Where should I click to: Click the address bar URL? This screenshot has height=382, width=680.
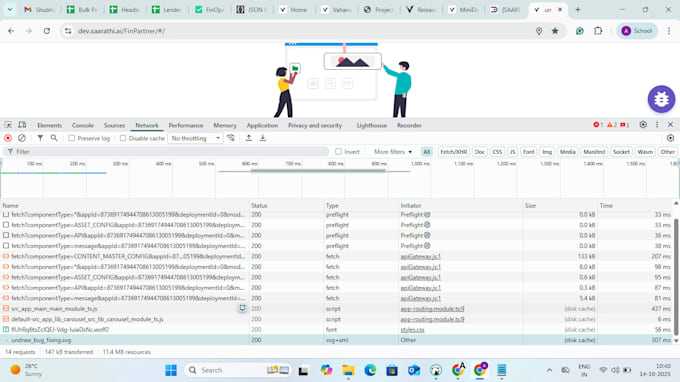coord(121,31)
